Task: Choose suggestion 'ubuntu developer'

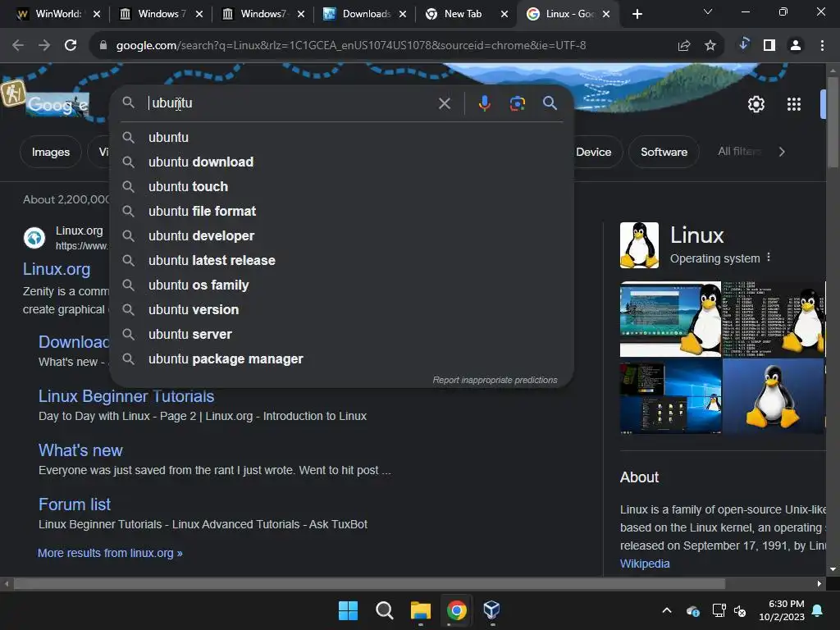Action: click(341, 235)
